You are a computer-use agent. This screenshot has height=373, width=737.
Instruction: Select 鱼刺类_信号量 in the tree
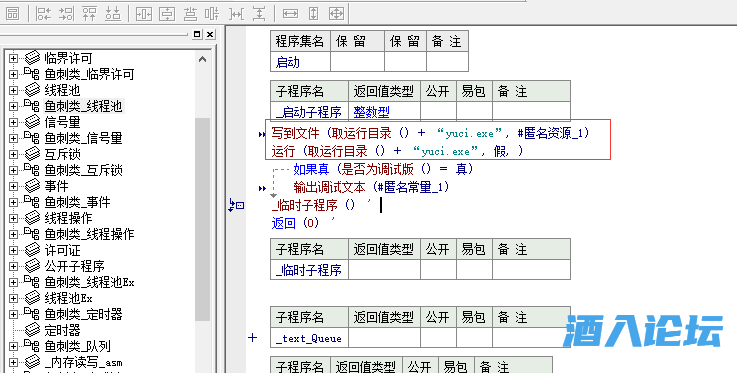point(83,138)
